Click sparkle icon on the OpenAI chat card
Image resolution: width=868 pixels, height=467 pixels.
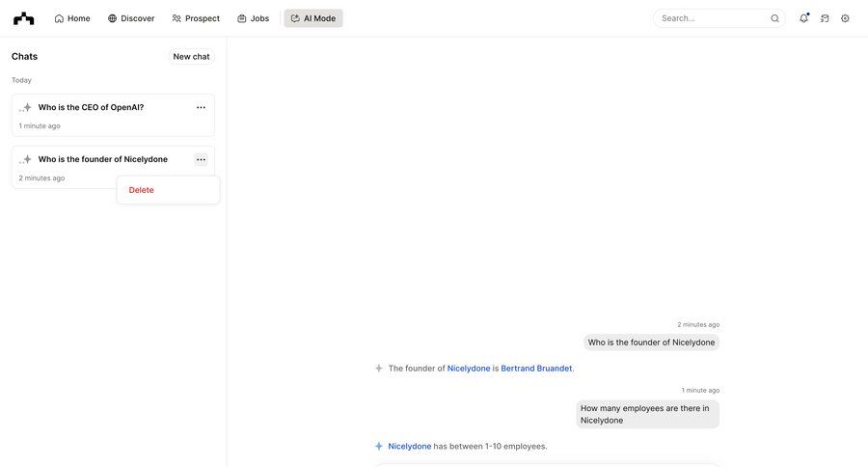pyautogui.click(x=25, y=107)
